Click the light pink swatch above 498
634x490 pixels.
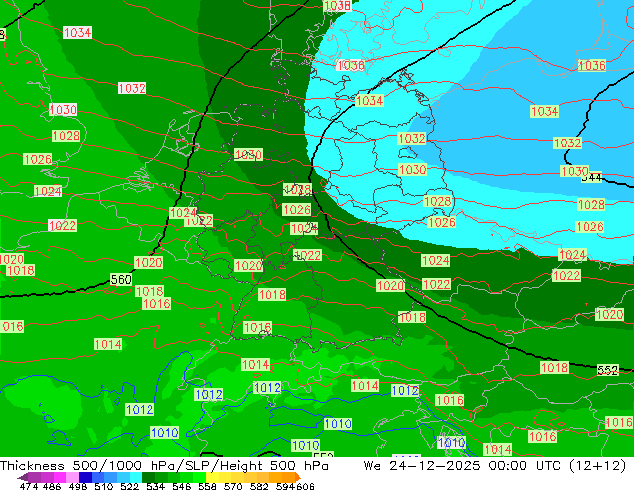[x=72, y=477]
